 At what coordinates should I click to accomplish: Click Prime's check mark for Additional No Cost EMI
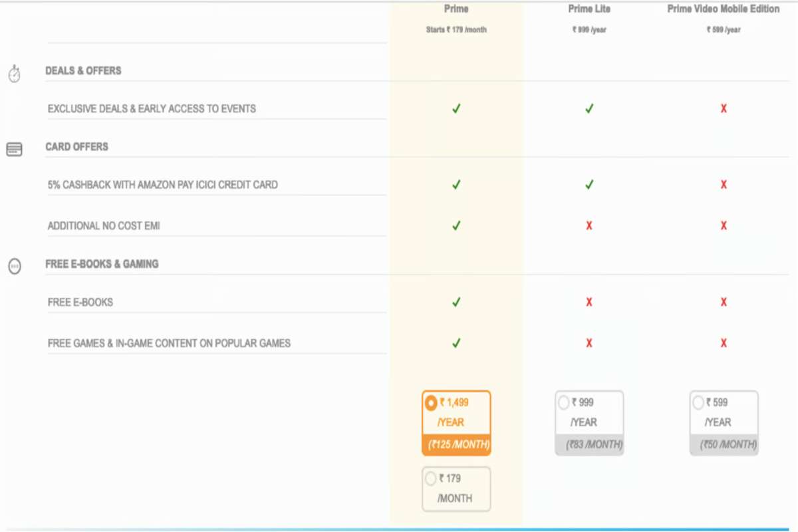[456, 225]
